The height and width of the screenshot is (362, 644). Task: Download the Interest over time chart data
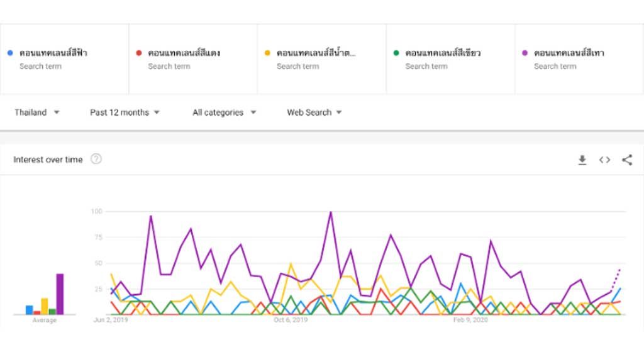click(x=582, y=160)
